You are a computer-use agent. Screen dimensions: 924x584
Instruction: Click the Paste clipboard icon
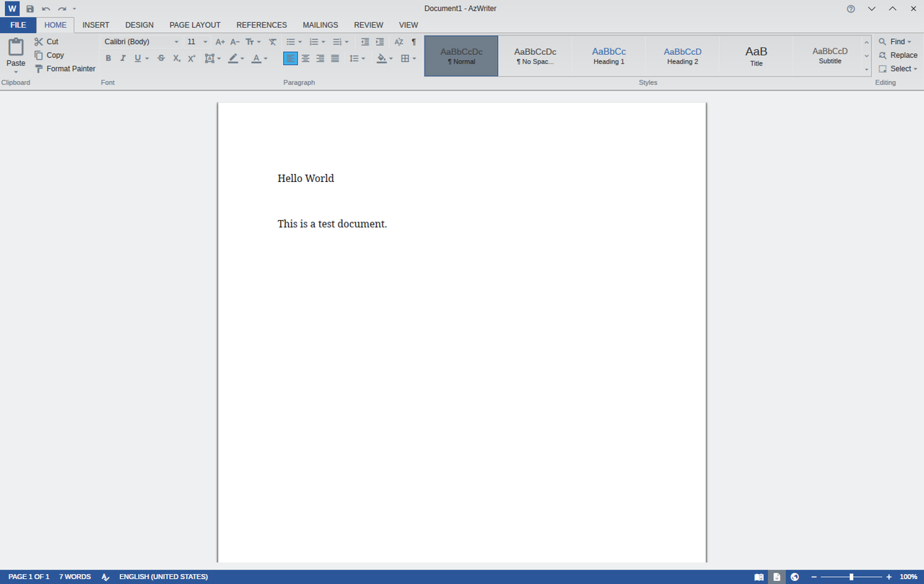pos(16,47)
